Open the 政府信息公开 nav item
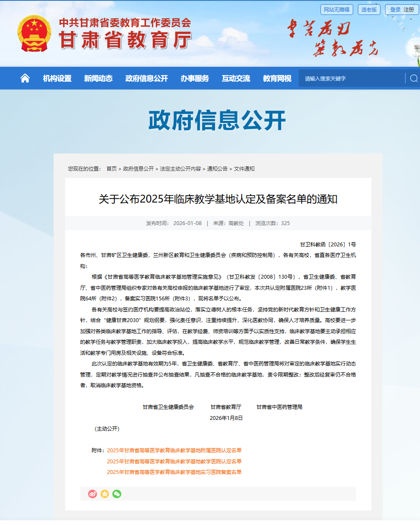 click(x=146, y=78)
